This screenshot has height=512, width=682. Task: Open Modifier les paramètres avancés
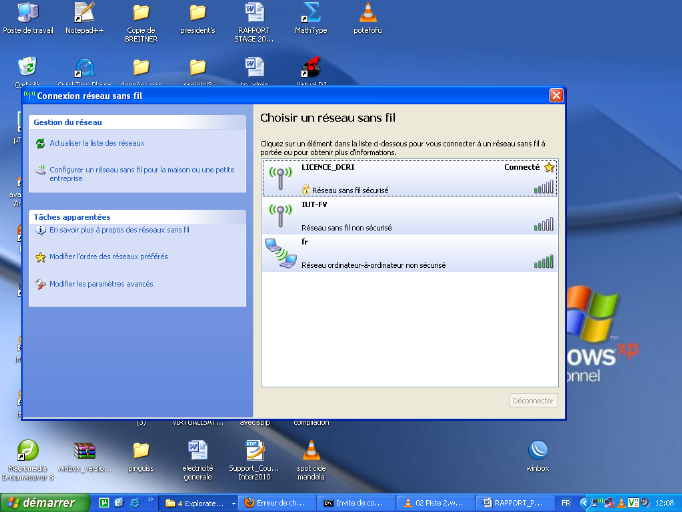coord(101,284)
